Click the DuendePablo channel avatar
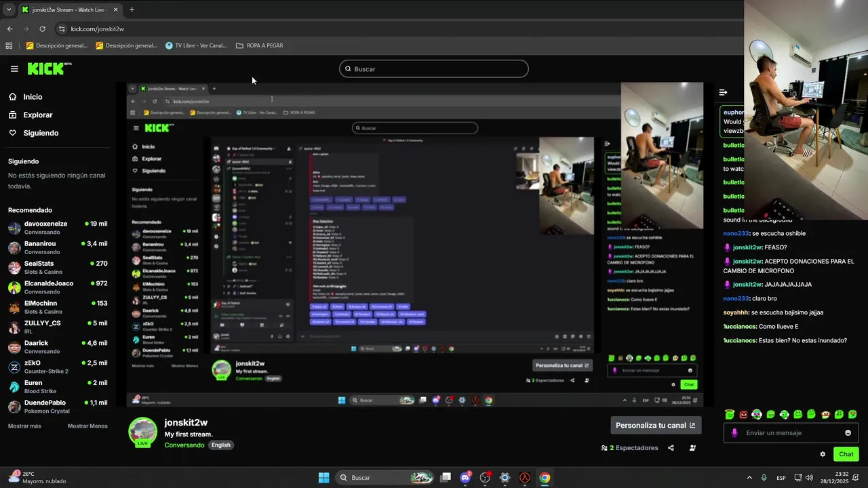The height and width of the screenshot is (488, 868). click(x=14, y=407)
